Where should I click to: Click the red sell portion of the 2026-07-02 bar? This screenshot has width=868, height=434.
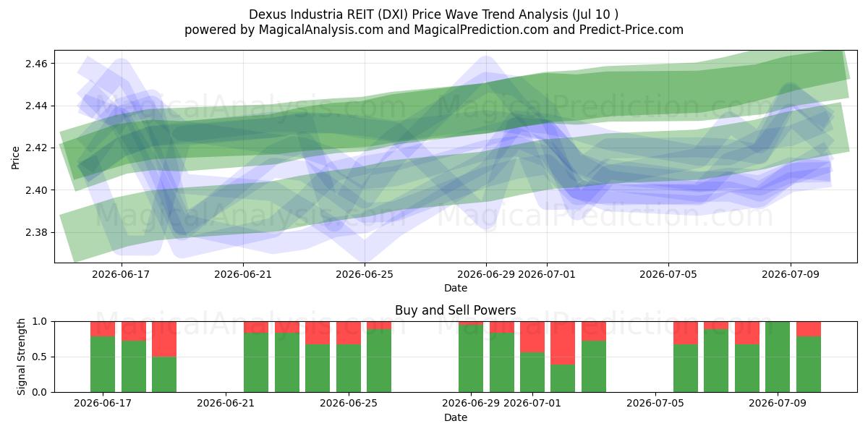pyautogui.click(x=563, y=343)
